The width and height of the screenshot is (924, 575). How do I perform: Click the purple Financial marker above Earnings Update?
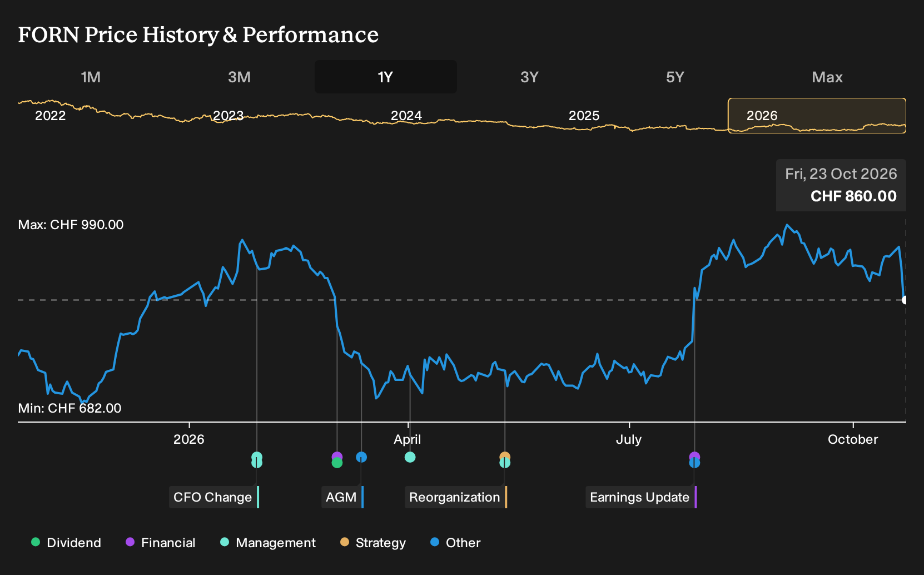click(x=694, y=456)
